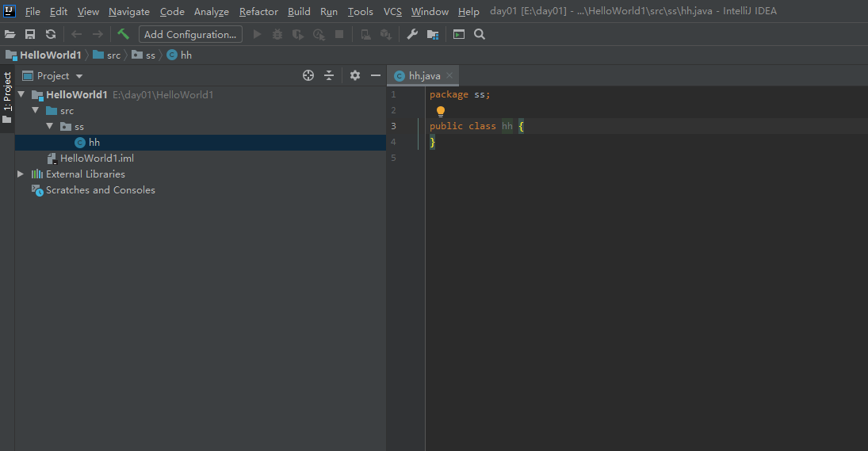
Task: Open the Navigate menu
Action: pos(129,12)
